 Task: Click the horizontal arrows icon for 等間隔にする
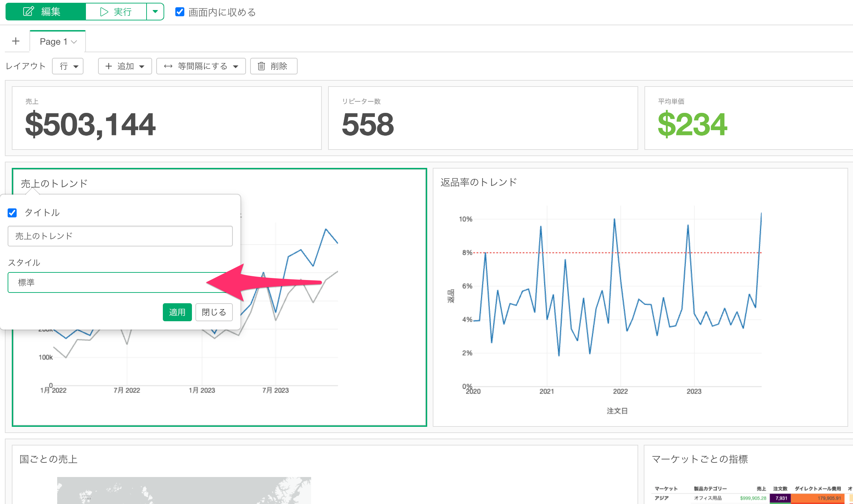(x=168, y=66)
